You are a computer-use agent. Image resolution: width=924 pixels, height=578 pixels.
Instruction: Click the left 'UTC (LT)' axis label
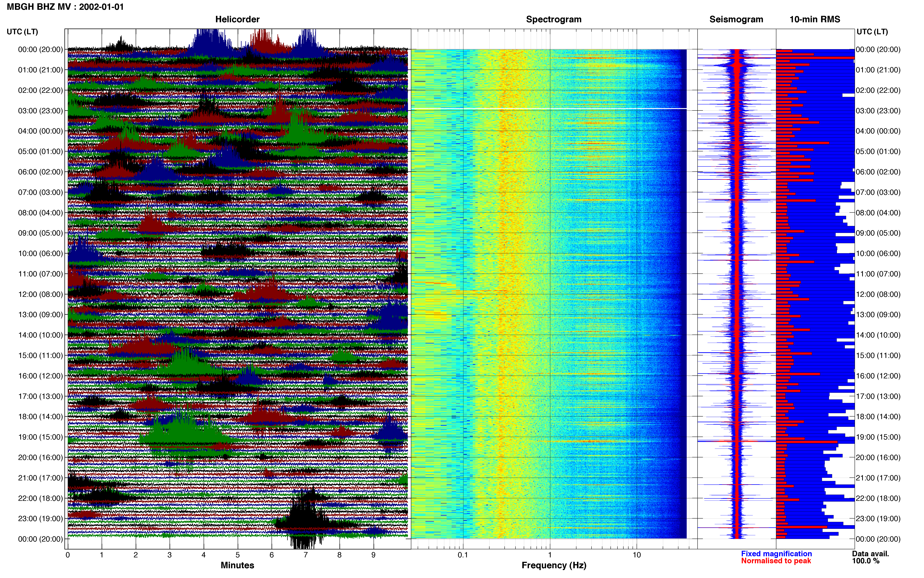22,32
